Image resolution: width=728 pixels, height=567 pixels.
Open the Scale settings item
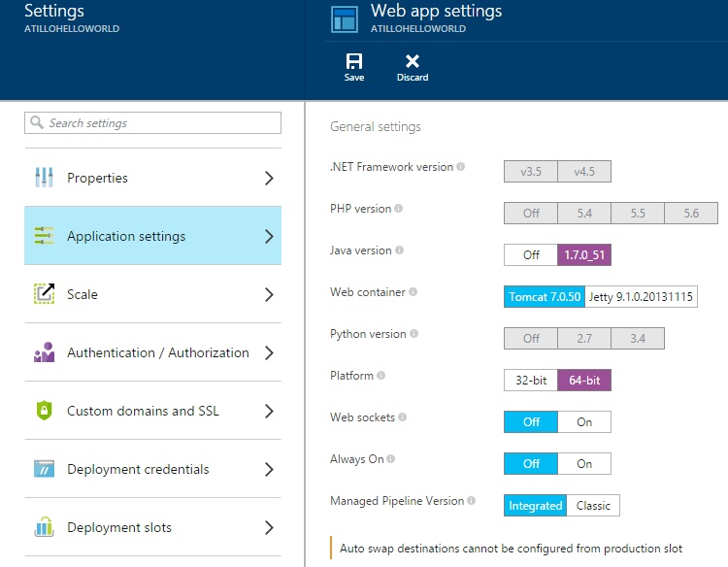click(x=152, y=294)
